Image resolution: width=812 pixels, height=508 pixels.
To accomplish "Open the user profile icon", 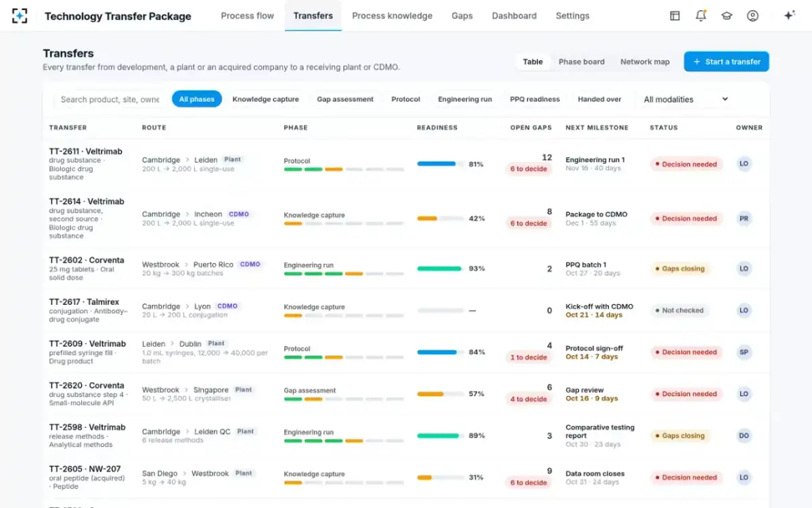I will (x=752, y=16).
